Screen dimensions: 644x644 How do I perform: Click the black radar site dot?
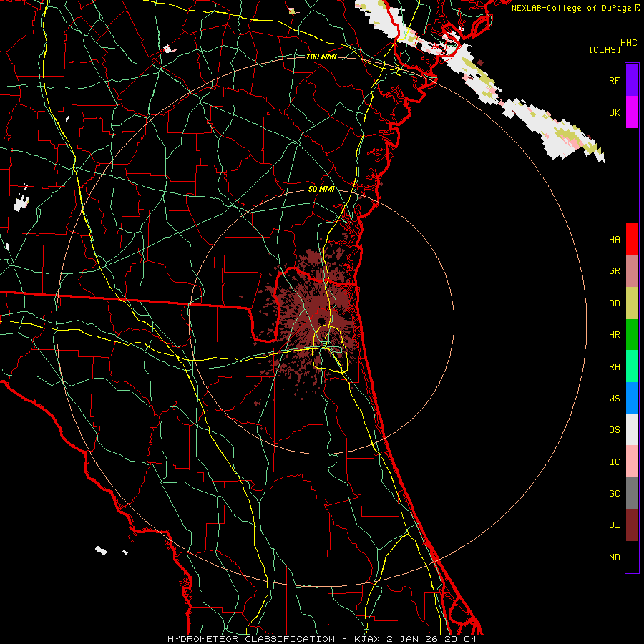pos(321,321)
